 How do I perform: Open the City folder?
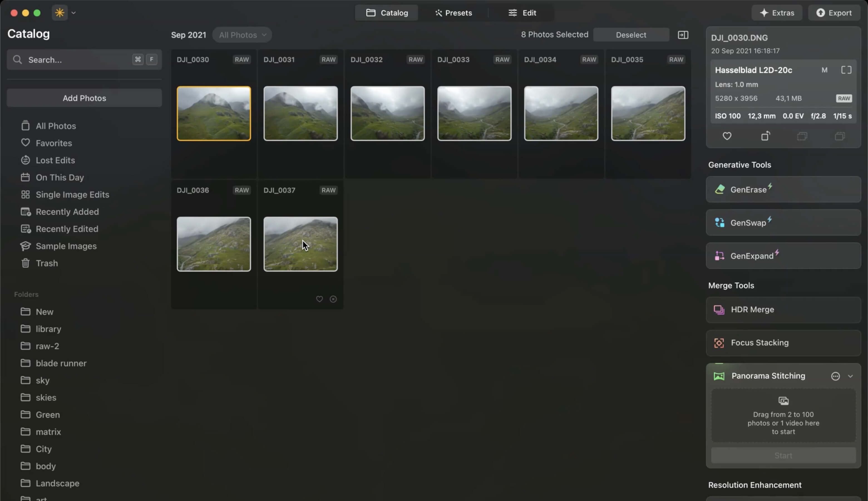click(43, 450)
